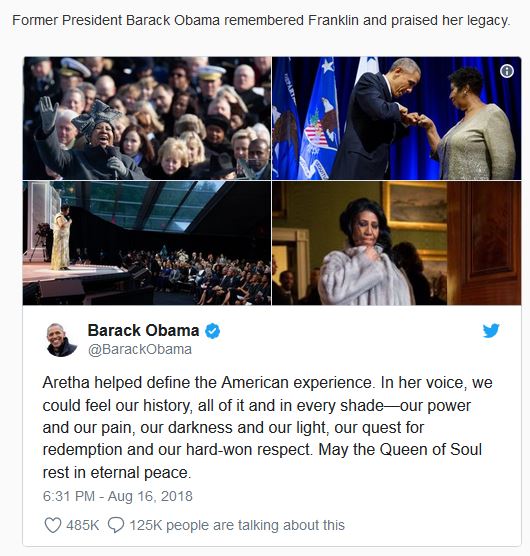Image resolution: width=530 pixels, height=556 pixels.
Task: Click the American flag seal in photo
Action: (x=318, y=135)
